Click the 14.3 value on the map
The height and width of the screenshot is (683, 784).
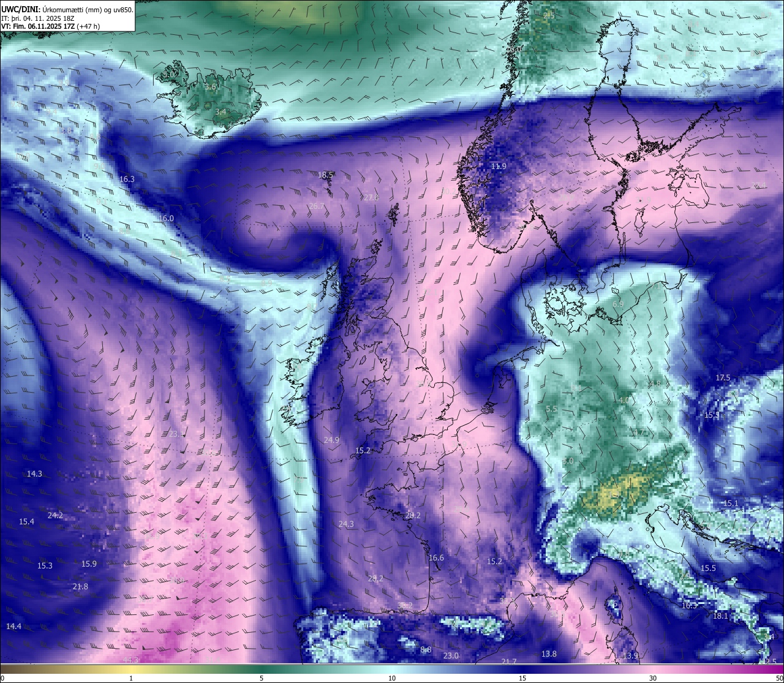[34, 474]
